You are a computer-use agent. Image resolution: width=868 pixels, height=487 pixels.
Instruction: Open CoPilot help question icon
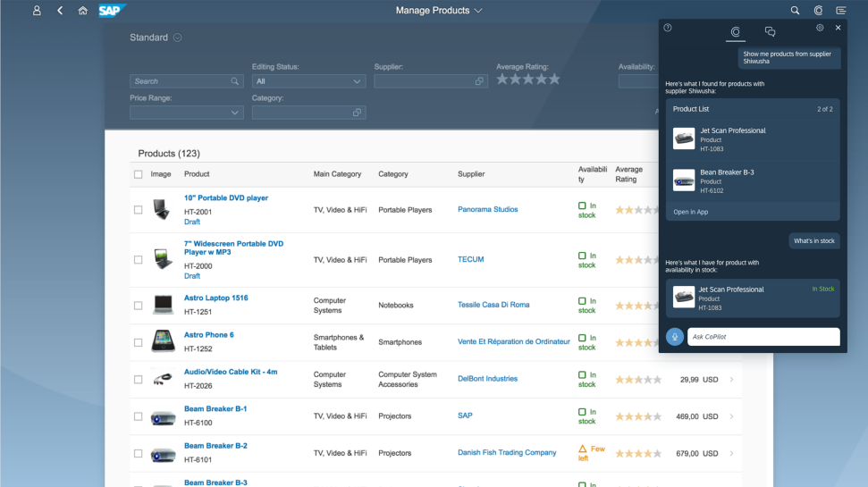668,28
